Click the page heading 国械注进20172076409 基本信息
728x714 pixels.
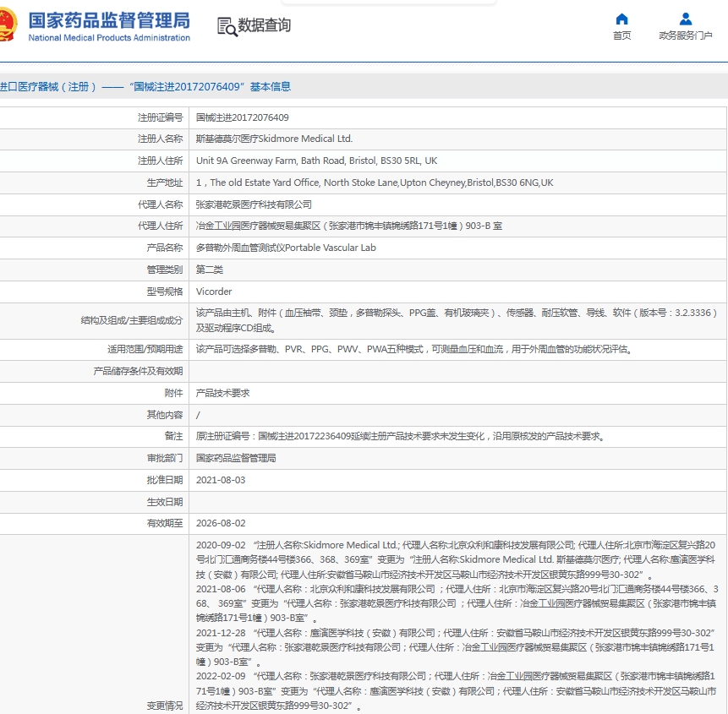point(211,87)
